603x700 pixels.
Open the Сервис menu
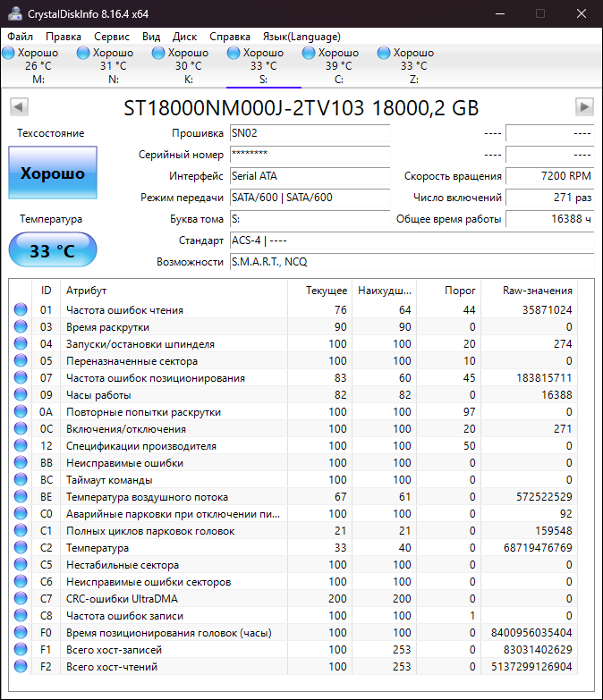[112, 37]
